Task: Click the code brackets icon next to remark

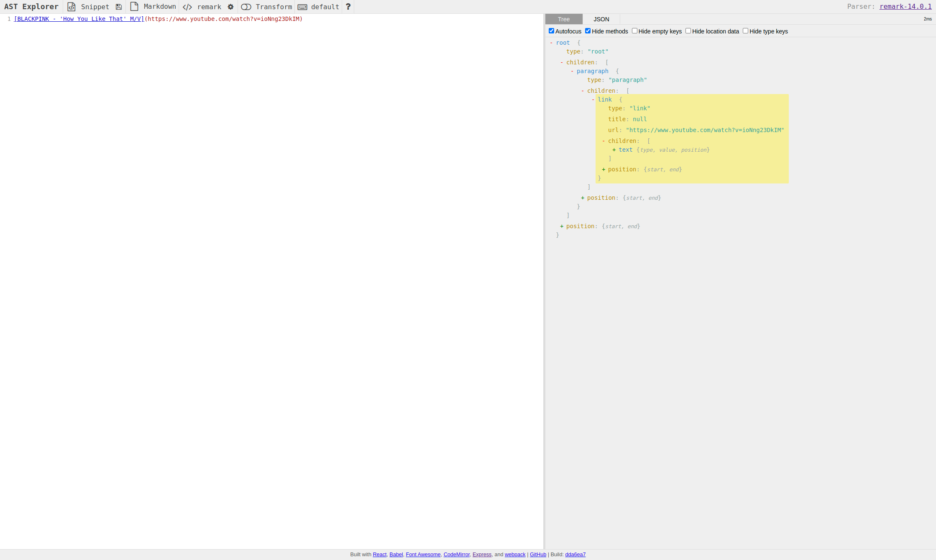Action: (x=187, y=7)
